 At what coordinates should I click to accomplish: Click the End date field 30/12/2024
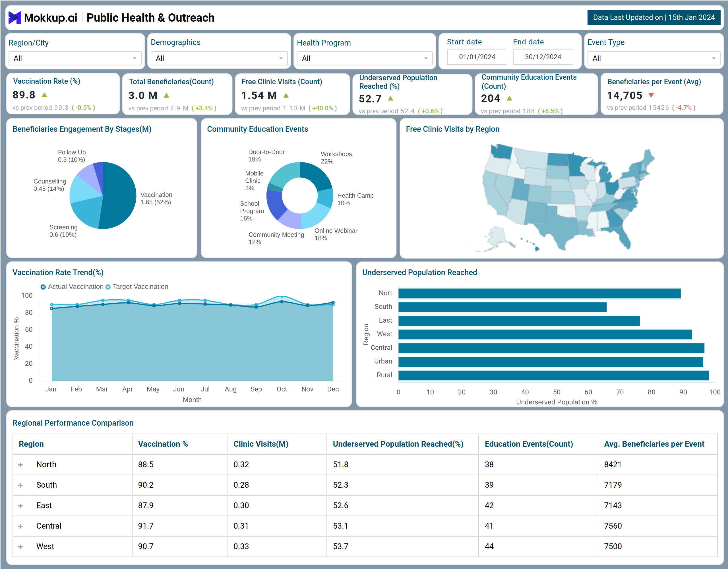click(543, 57)
